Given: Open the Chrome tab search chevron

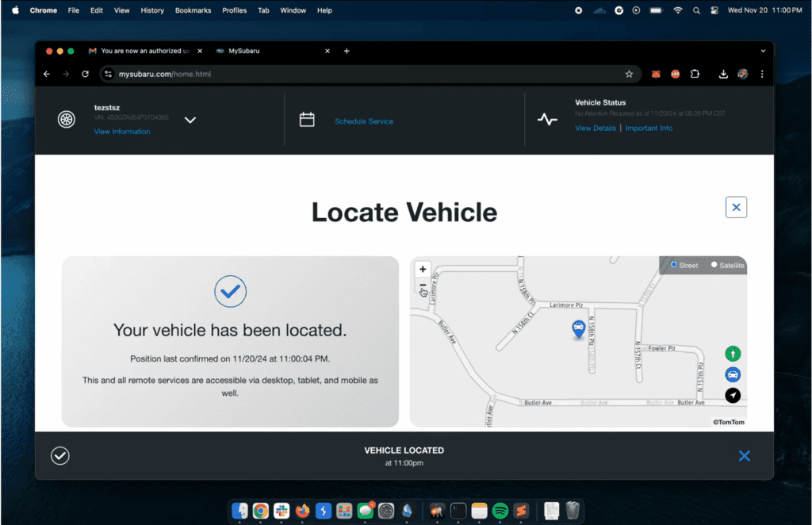Looking at the screenshot, I should pos(763,51).
